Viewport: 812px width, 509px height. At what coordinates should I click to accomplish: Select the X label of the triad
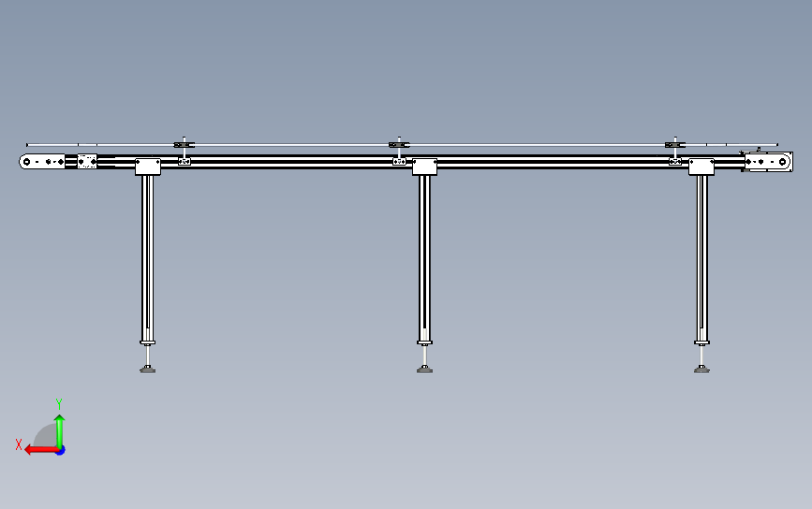tap(19, 444)
